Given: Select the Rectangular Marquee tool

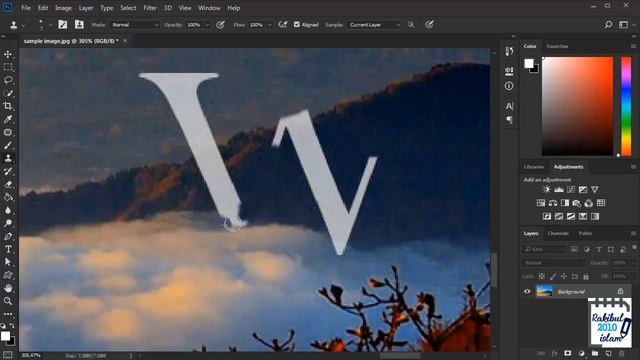Looking at the screenshot, I should tap(8, 67).
